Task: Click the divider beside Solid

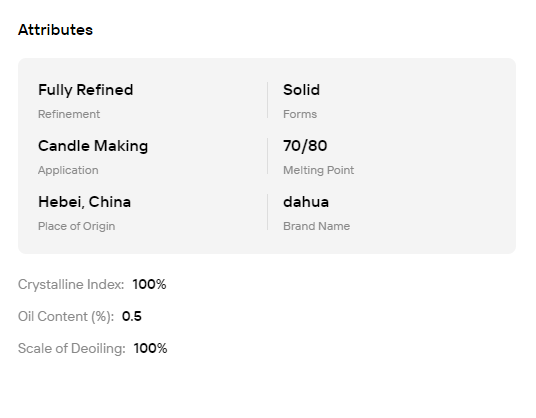Action: [267, 100]
